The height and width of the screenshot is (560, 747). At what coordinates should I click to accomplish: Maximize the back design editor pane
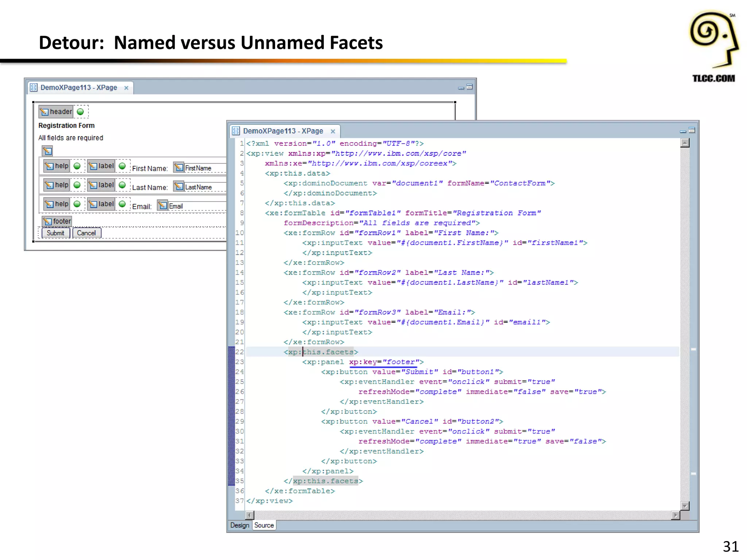(469, 87)
